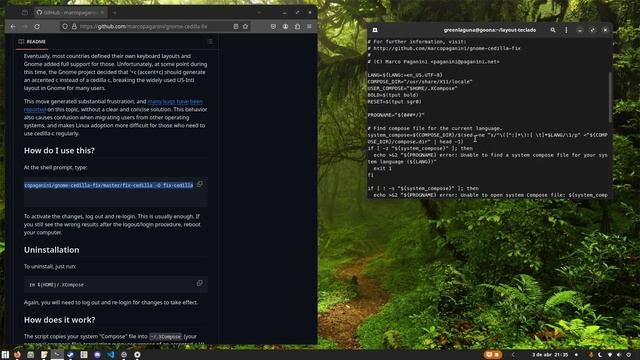Toggle reader view in the address bar
Screen dimensions: 640x360
pyautogui.click(x=236, y=27)
